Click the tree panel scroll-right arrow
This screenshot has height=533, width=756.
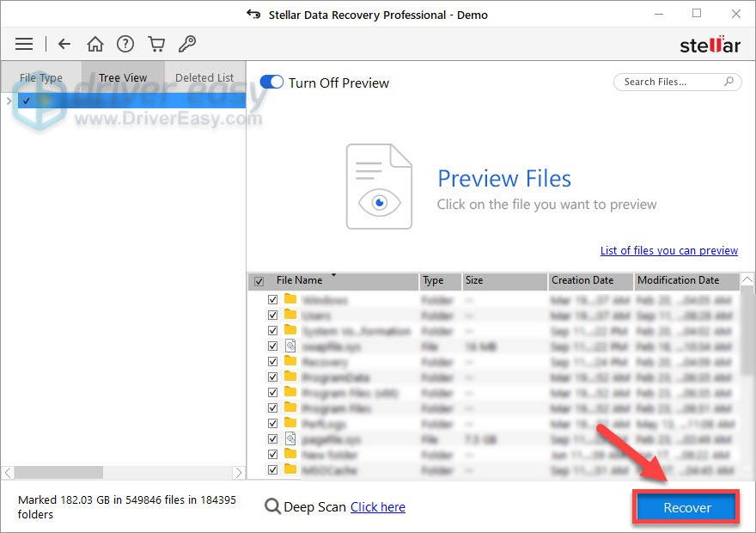(238, 472)
